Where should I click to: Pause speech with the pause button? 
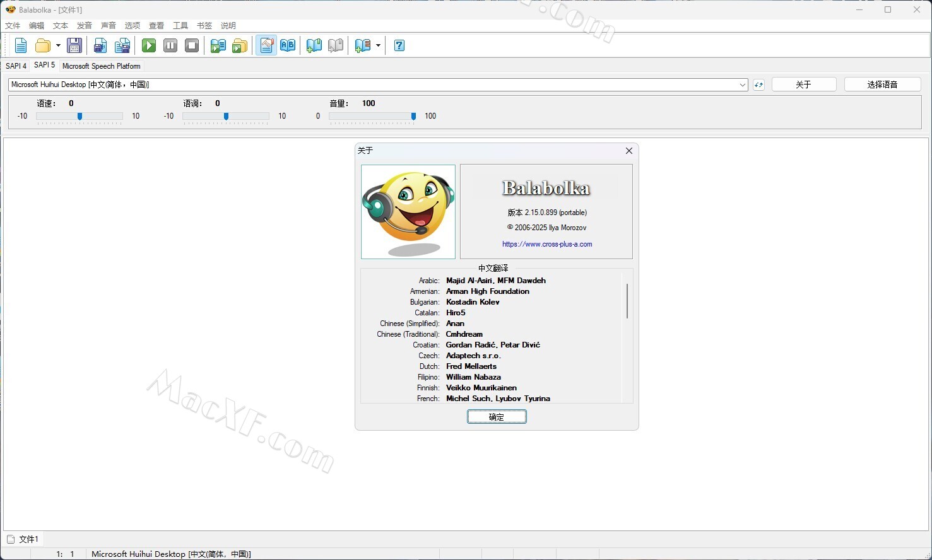pyautogui.click(x=170, y=45)
